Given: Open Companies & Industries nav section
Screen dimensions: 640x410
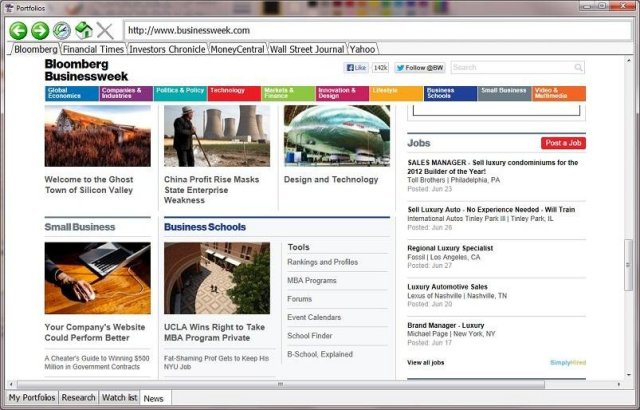Looking at the screenshot, I should point(126,93).
